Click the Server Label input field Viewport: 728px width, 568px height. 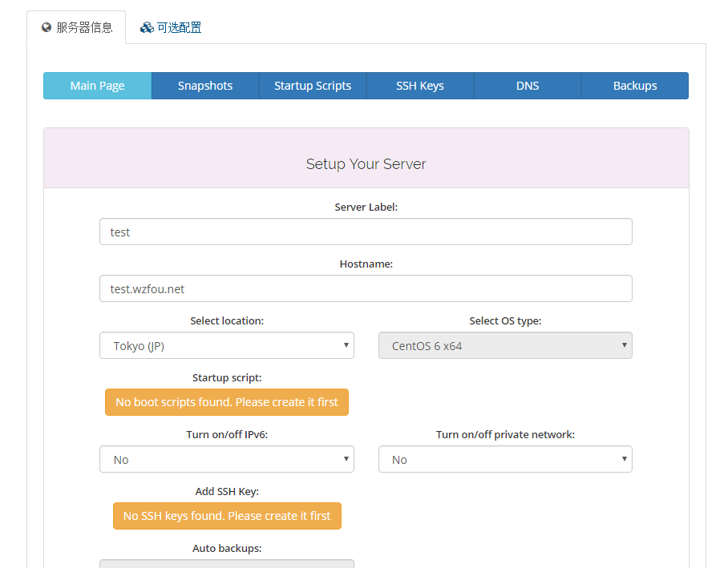(366, 232)
